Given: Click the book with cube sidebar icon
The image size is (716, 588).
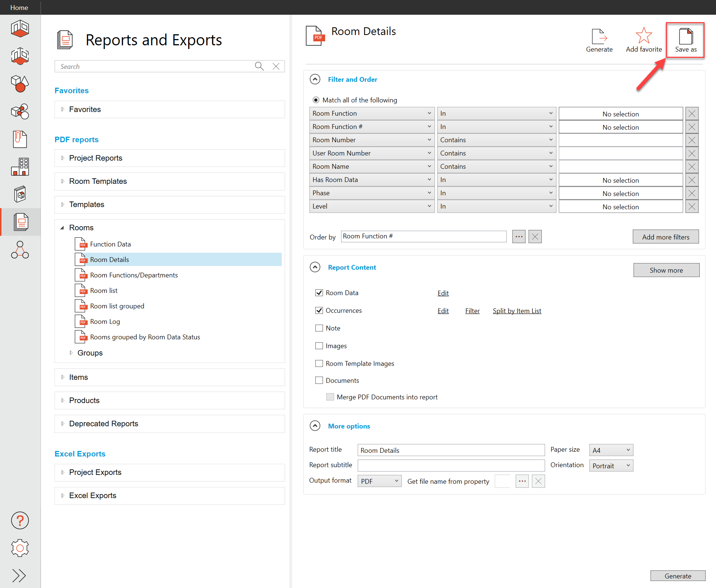Looking at the screenshot, I should 20,195.
